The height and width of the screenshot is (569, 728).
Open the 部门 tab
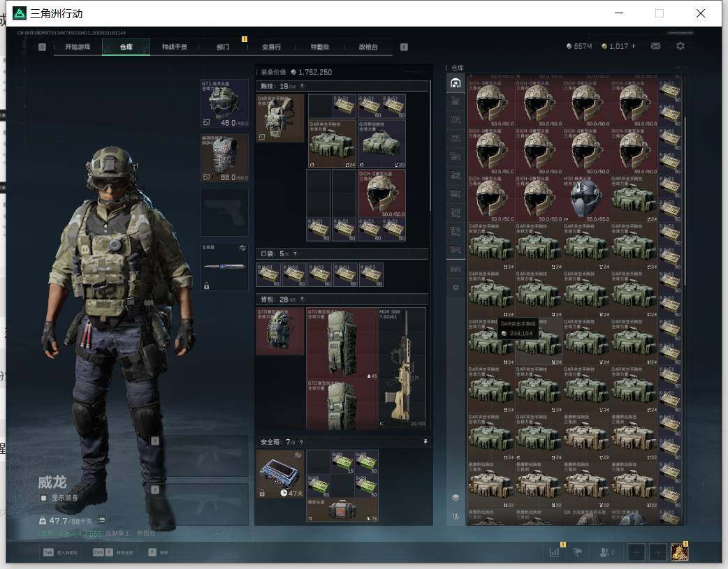click(x=223, y=47)
